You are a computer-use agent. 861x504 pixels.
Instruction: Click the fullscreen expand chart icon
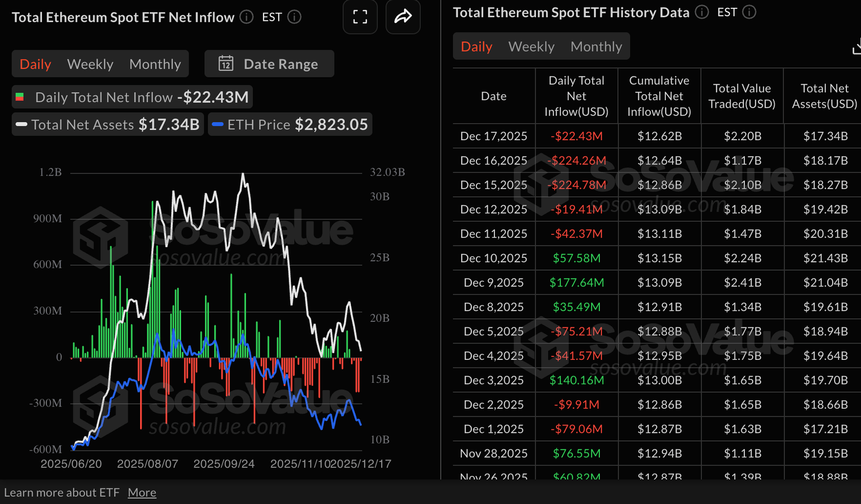(x=360, y=17)
